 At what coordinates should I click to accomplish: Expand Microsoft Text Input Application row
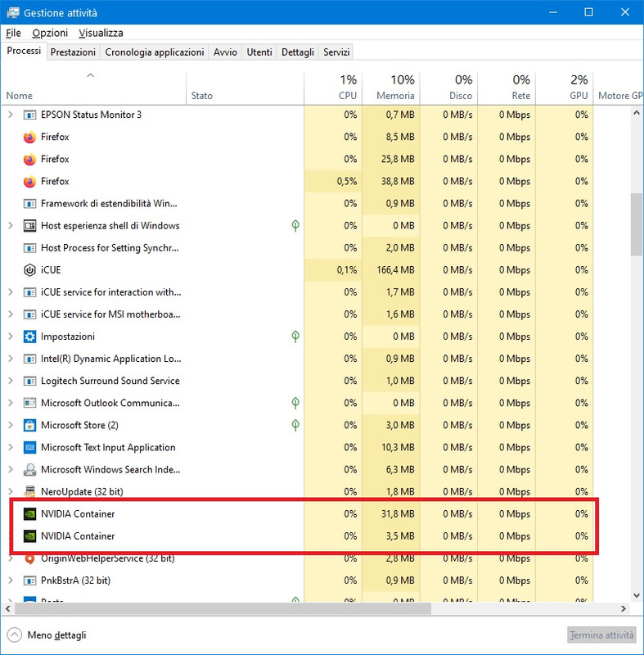pos(11,447)
